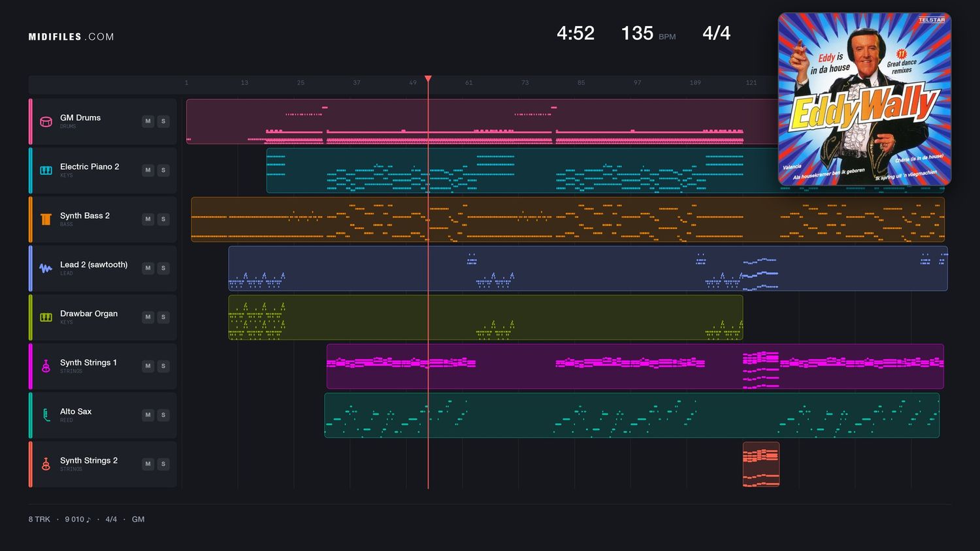The height and width of the screenshot is (551, 980).
Task: Select the GM Drums track name
Action: 80,118
